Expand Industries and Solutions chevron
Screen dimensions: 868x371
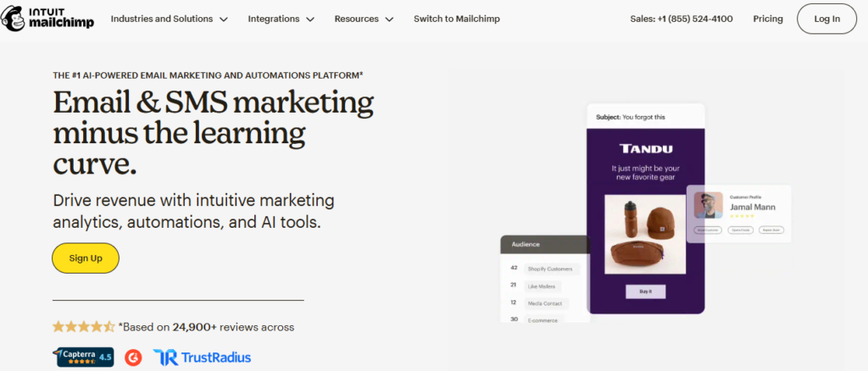(224, 19)
